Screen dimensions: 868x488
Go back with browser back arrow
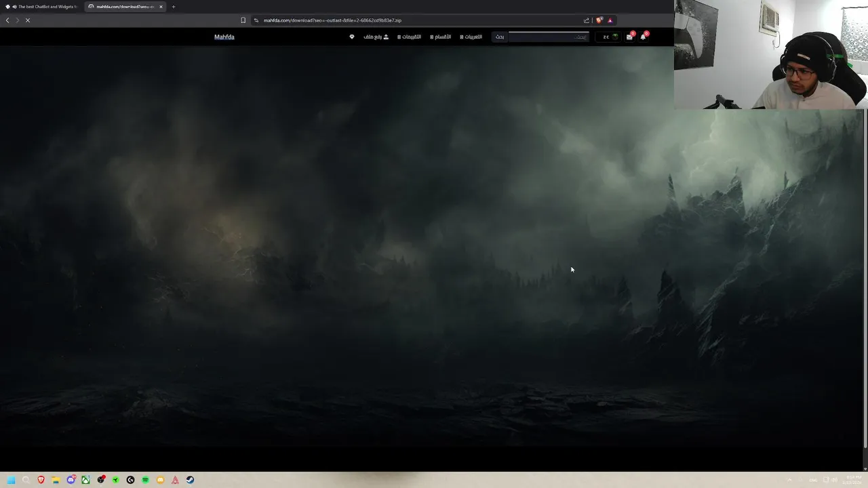coord(7,20)
